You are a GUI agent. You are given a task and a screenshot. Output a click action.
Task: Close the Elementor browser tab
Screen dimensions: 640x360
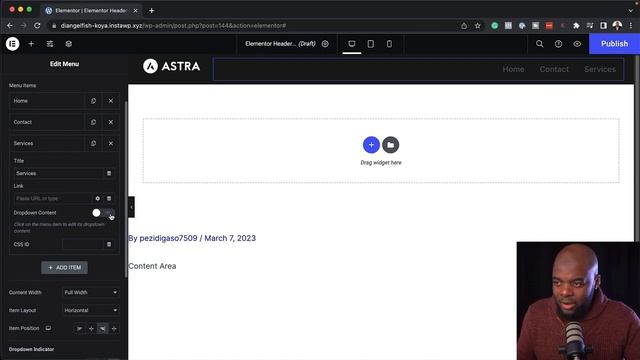coord(136,11)
